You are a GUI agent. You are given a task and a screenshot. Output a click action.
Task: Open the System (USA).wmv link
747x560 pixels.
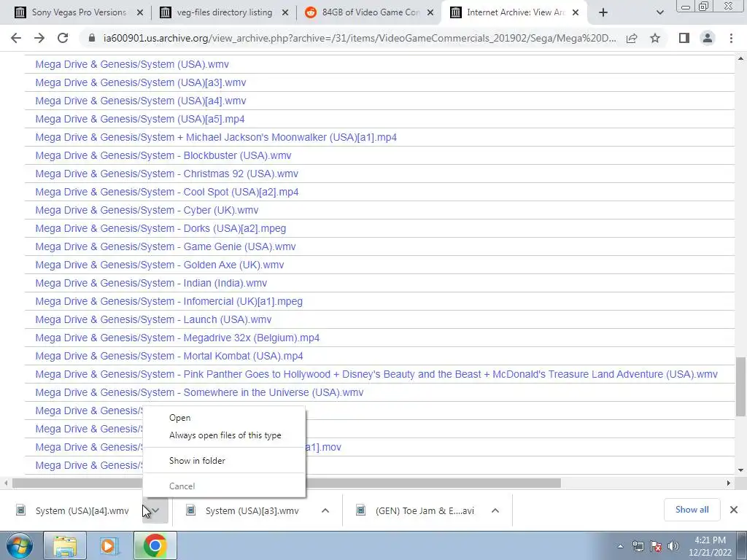point(132,64)
